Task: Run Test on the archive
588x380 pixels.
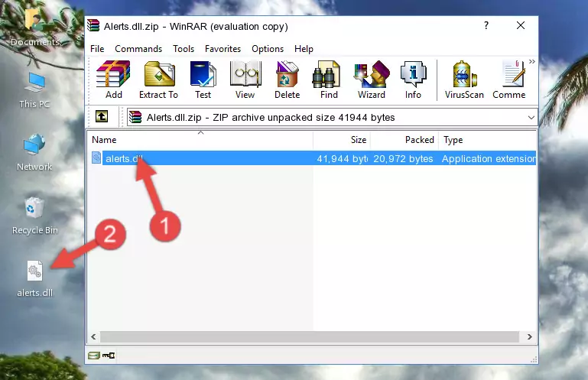Action: click(203, 80)
